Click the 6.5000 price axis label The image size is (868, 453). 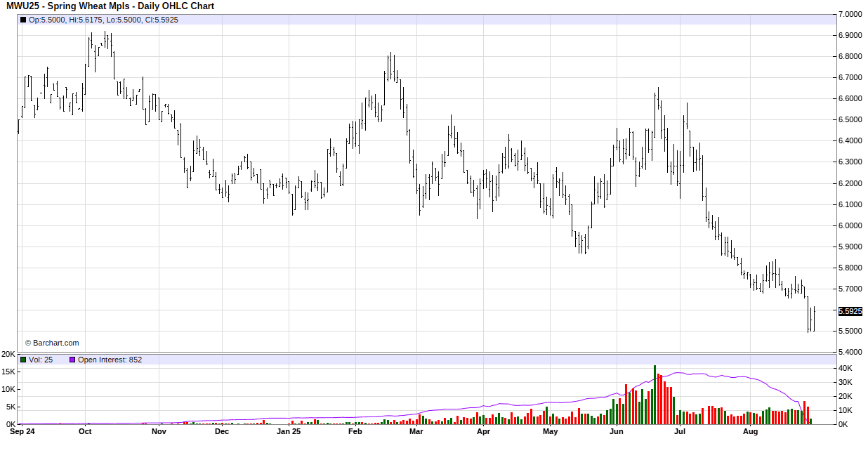coord(850,120)
